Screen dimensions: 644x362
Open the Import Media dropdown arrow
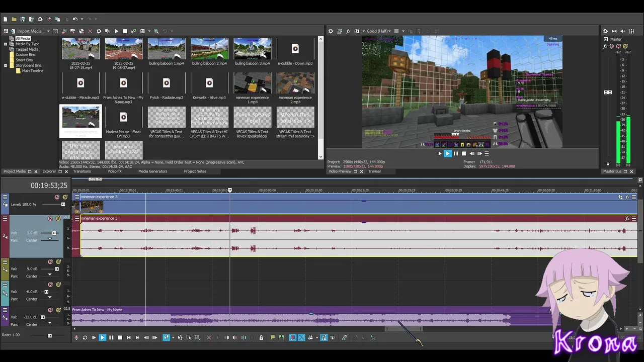pos(48,31)
